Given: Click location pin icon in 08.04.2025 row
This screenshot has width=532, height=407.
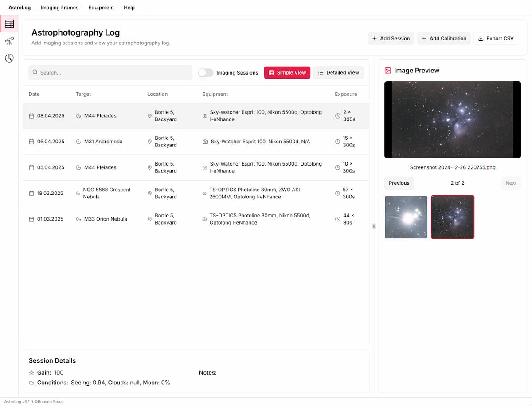Looking at the screenshot, I should coord(150,116).
